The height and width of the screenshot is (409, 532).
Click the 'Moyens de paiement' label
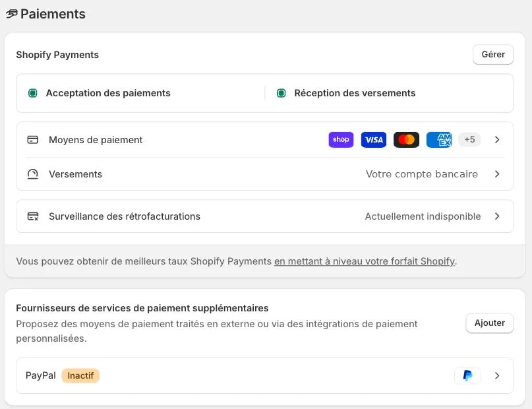(x=96, y=140)
